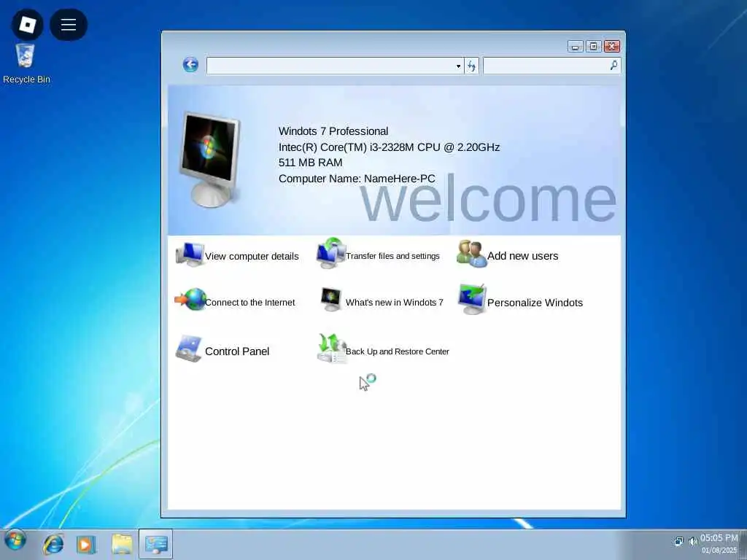747x560 pixels.
Task: Select 'Computer Name: NameHere-PC' text
Action: coord(357,179)
